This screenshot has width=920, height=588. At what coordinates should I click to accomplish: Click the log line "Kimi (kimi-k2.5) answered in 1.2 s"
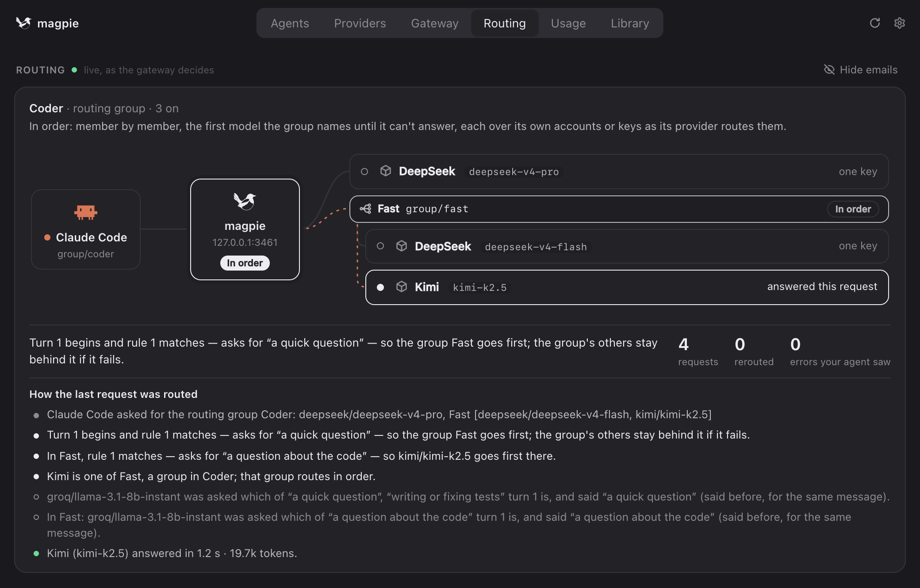[172, 554]
